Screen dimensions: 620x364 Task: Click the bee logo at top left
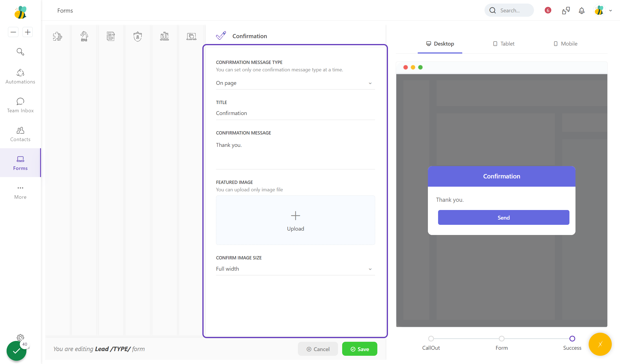coord(20,12)
